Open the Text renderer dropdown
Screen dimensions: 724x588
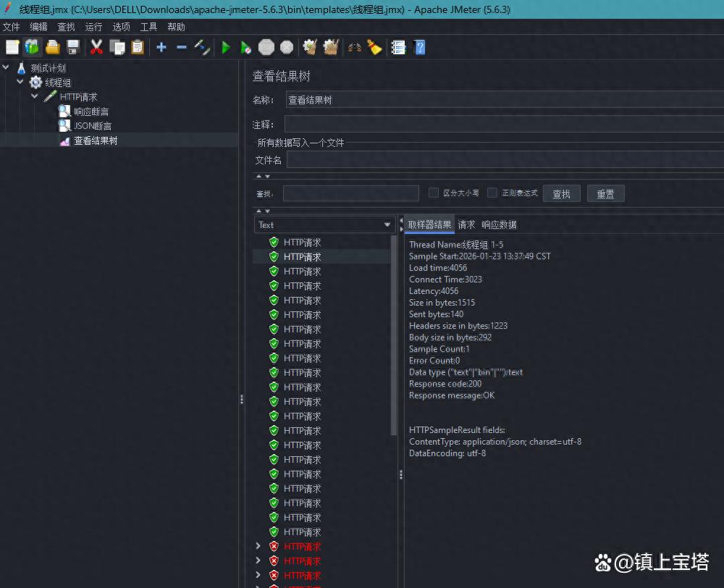tap(324, 224)
